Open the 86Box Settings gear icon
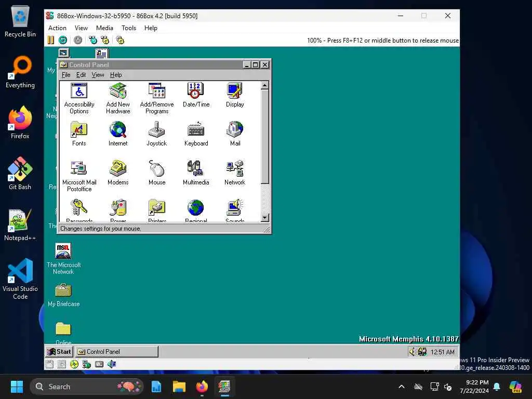The width and height of the screenshot is (532, 399). click(120, 40)
